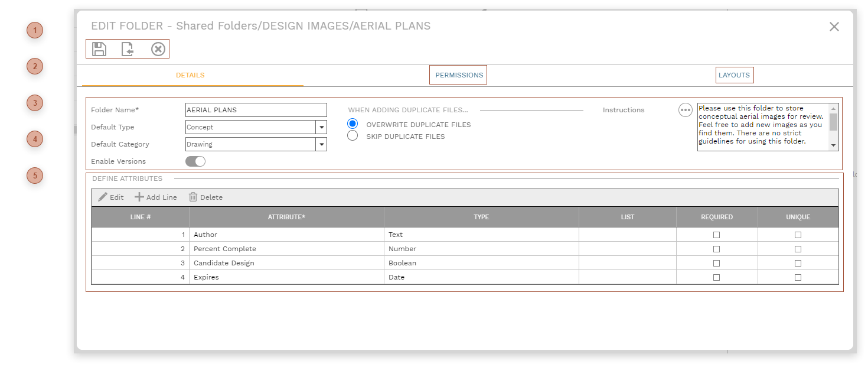Open the Instructions options via ellipsis icon
The height and width of the screenshot is (367, 868).
click(x=685, y=109)
